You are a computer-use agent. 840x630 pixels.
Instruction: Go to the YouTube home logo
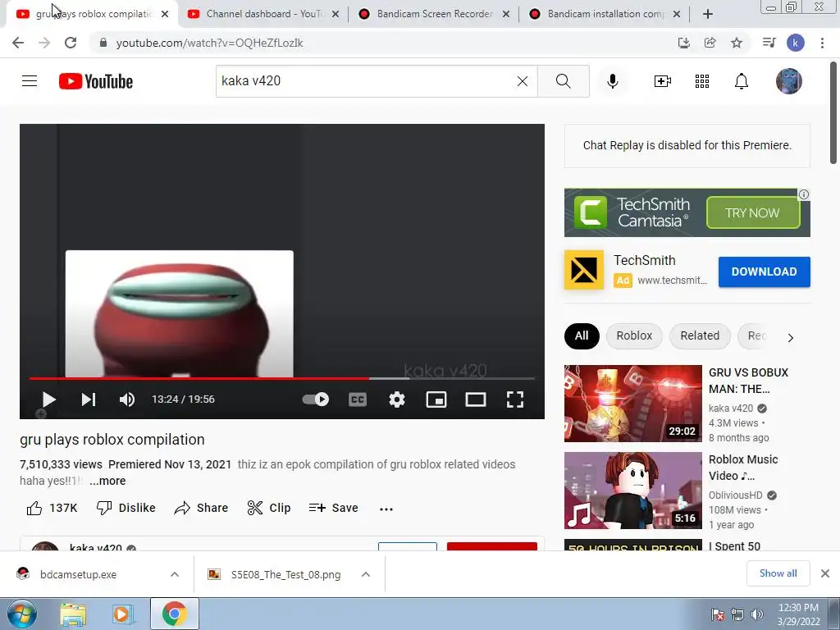click(x=96, y=81)
